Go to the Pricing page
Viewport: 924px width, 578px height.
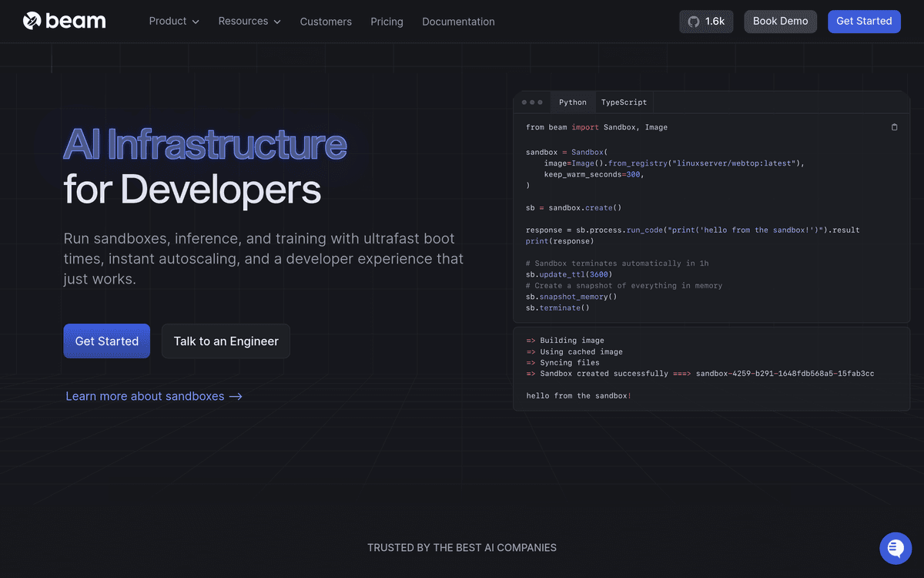387,22
